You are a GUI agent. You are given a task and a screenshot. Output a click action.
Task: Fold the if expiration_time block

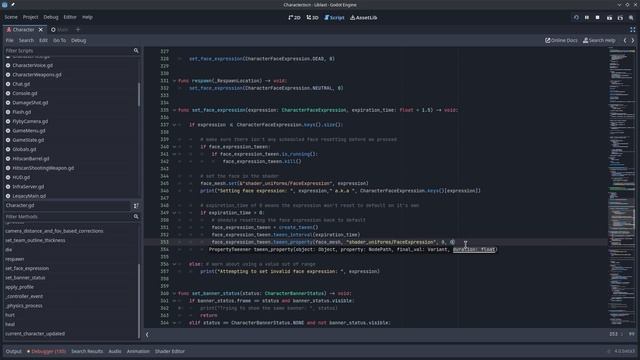pos(174,213)
